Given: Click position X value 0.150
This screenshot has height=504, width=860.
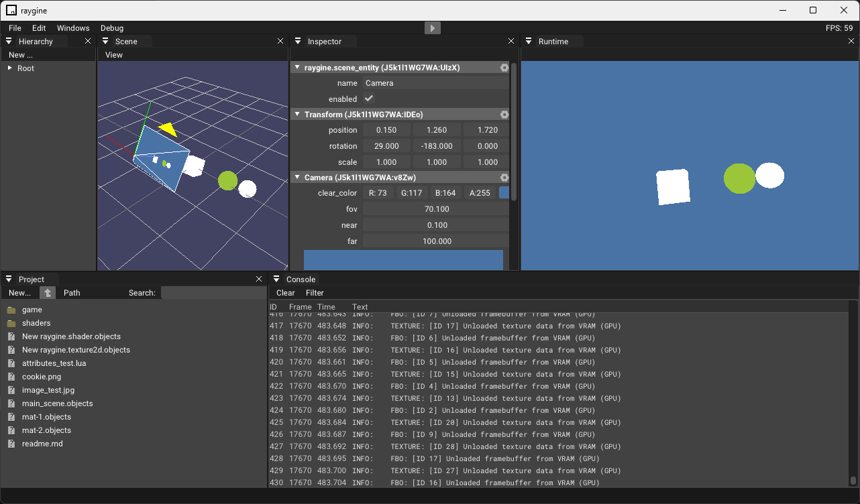Looking at the screenshot, I should tap(386, 130).
